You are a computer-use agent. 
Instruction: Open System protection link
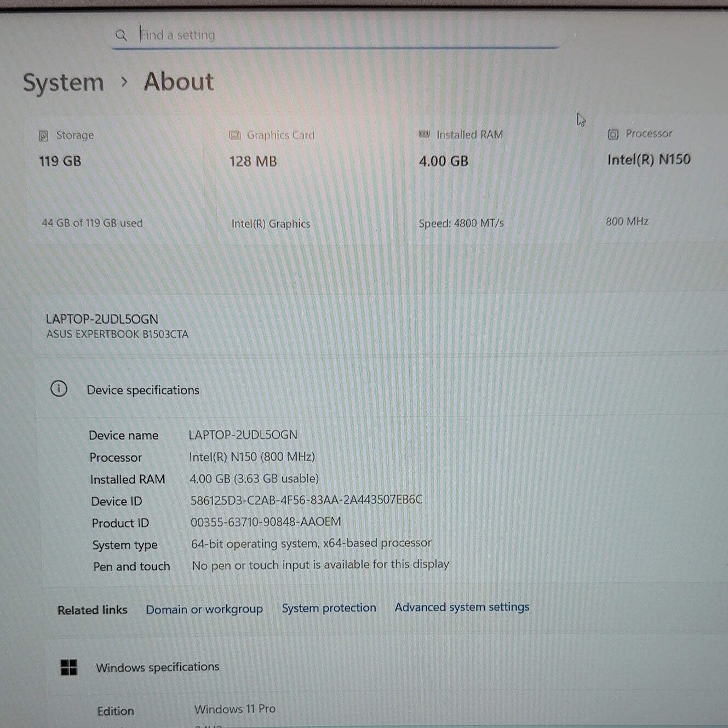329,608
